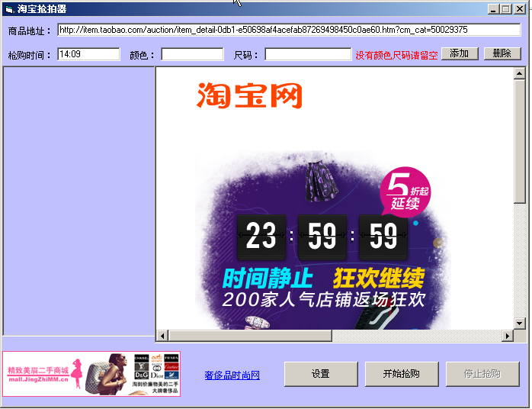Click the 淘宝网 logo in browser pane
The width and height of the screenshot is (532, 409).
(249, 96)
